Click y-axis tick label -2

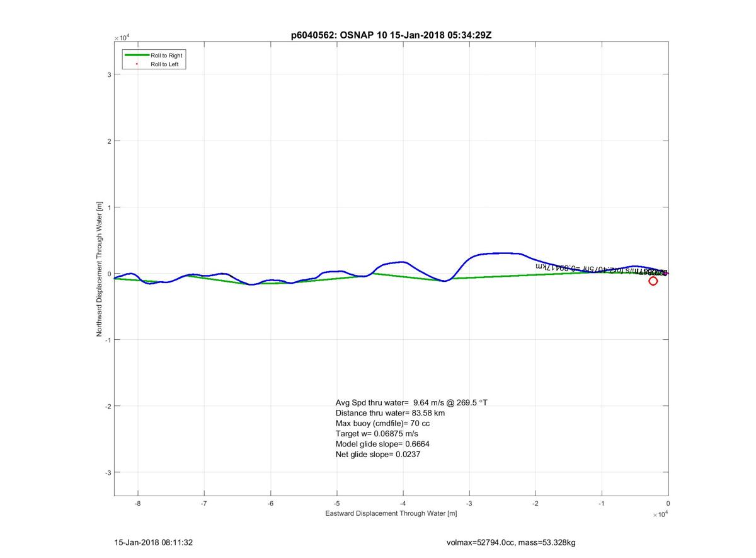[x=108, y=406]
